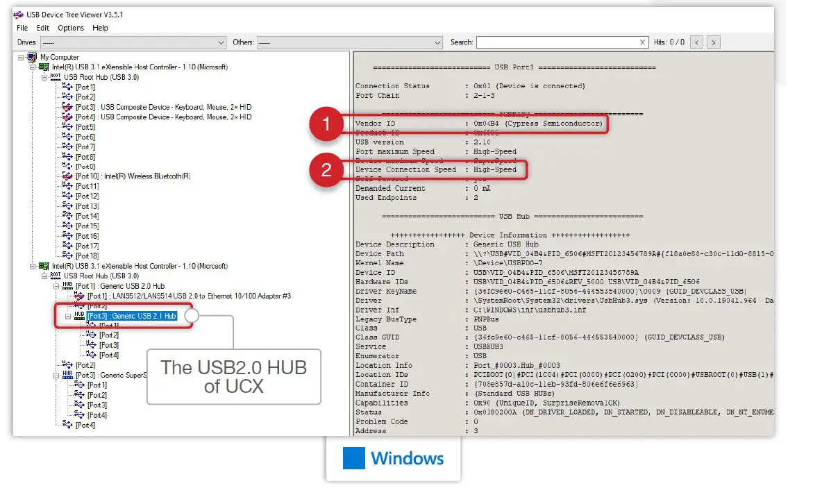The width and height of the screenshot is (822, 504).
Task: Select the [Port15] tree row
Action: tap(87, 226)
